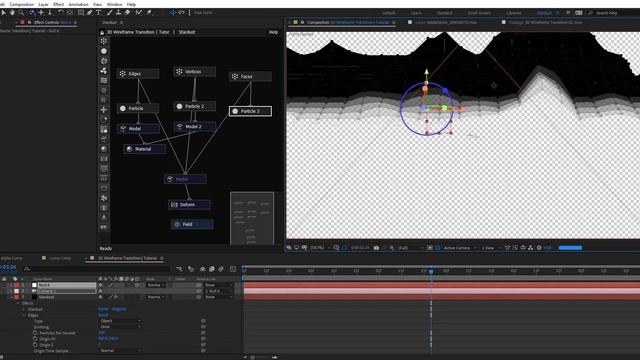
Task: Select the Faces emitter node
Action: pos(251,76)
